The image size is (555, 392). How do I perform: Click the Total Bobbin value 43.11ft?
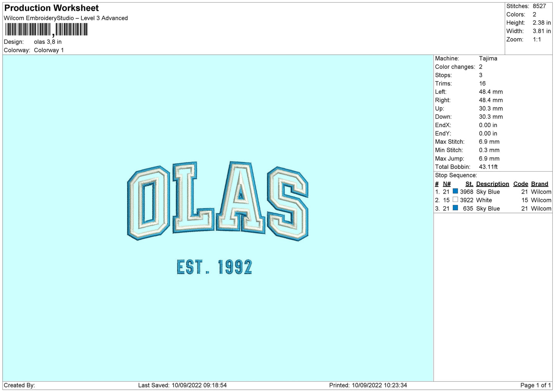tap(488, 167)
